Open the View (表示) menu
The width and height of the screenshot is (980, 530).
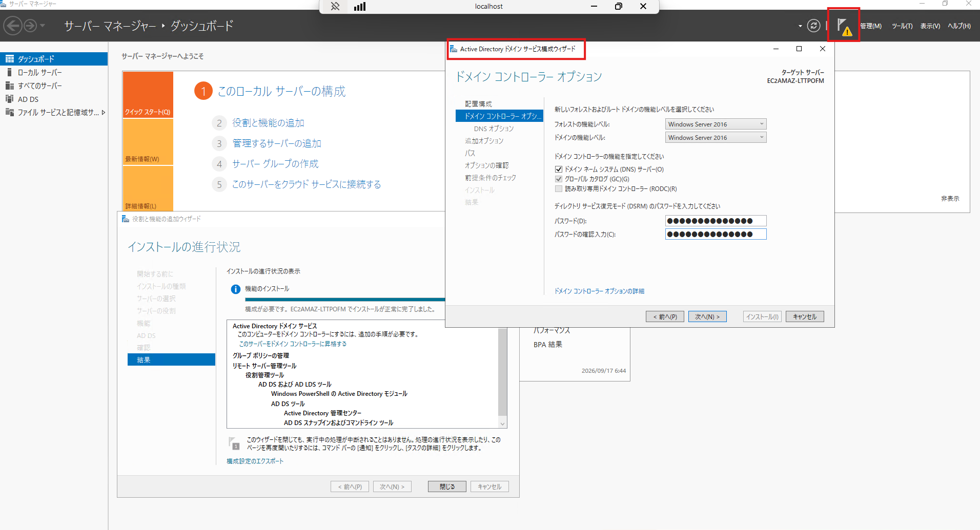pos(930,26)
